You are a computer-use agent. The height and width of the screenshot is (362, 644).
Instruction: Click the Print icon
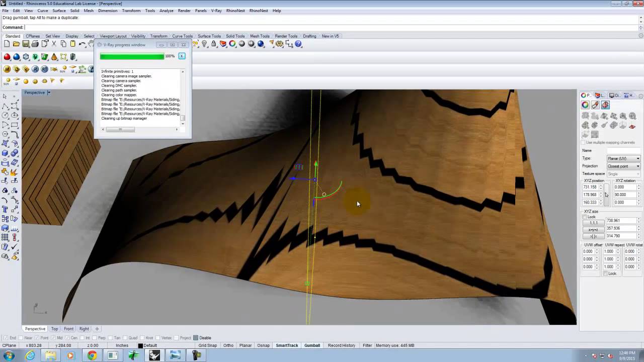click(35, 44)
